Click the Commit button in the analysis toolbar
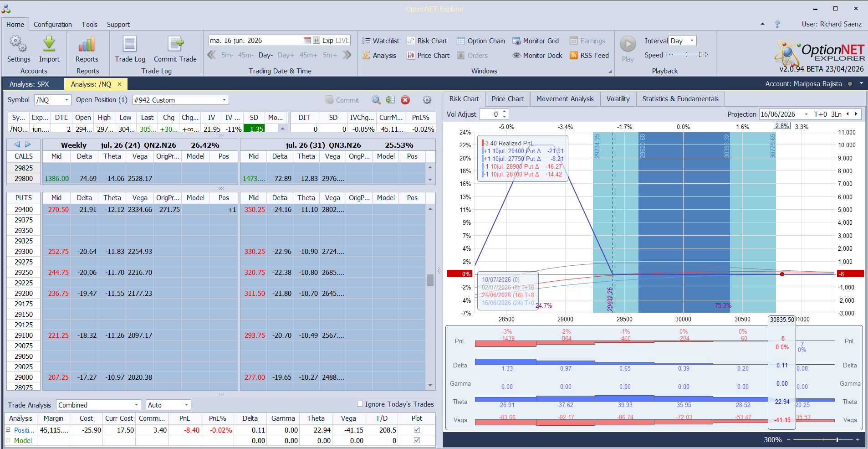This screenshot has width=868, height=449. point(342,100)
